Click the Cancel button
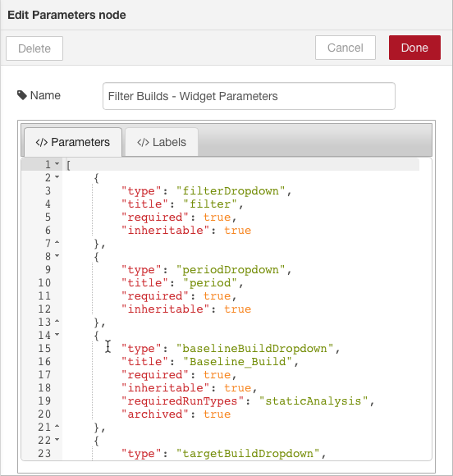The image size is (453, 476). 345,48
